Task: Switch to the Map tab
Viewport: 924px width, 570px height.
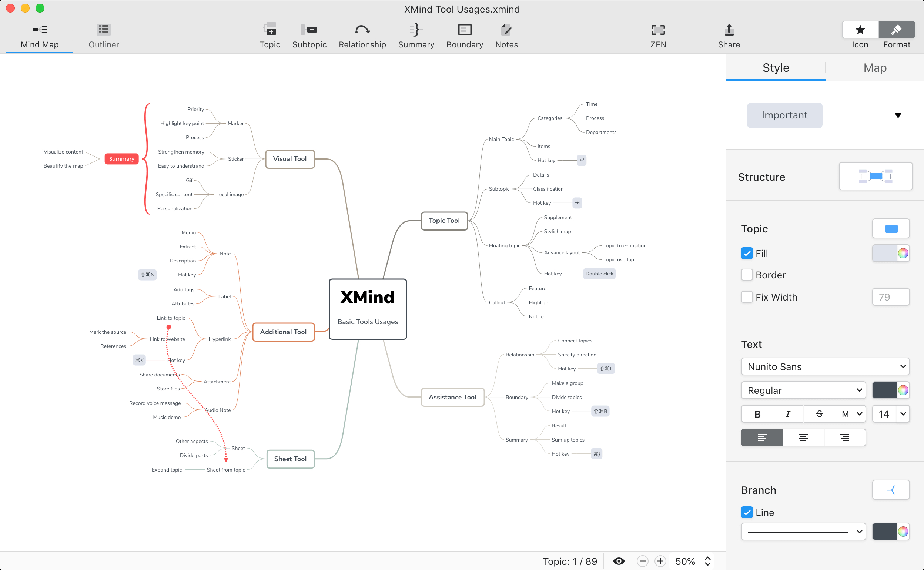Action: point(874,67)
